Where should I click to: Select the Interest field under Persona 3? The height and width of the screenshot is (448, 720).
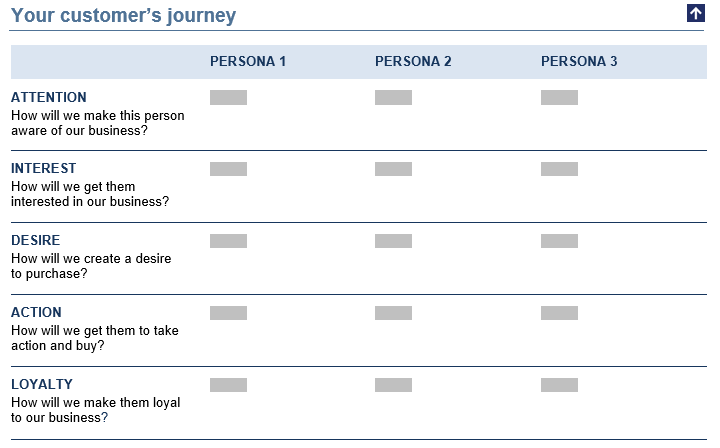pos(559,169)
